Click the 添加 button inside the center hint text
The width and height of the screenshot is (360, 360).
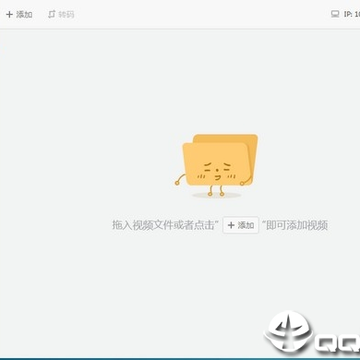(x=241, y=225)
